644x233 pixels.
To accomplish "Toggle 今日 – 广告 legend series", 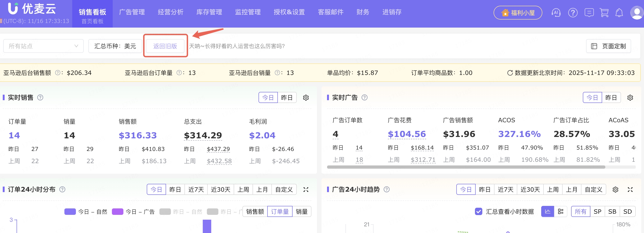I will coord(133,212).
